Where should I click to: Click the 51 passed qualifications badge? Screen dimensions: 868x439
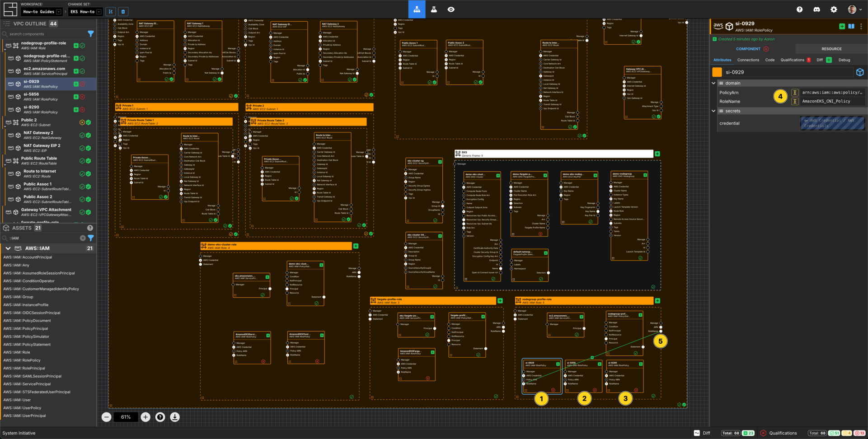click(x=834, y=433)
